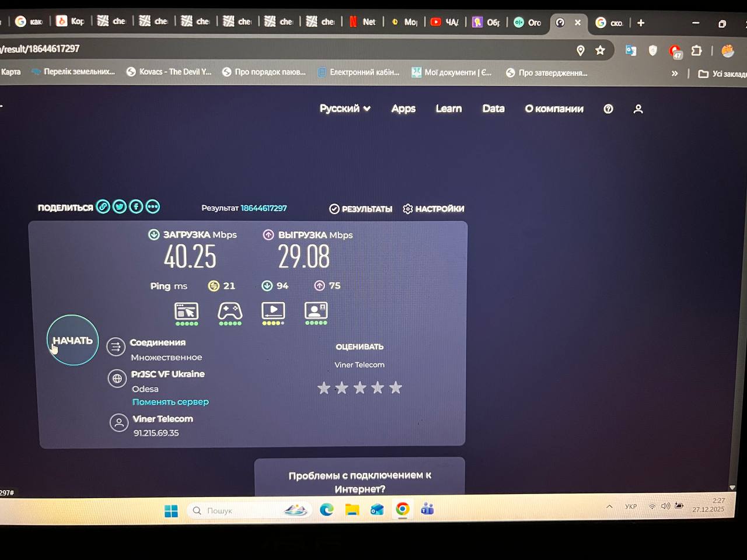This screenshot has height=560, width=747.
Task: Click the location pin icon in address bar
Action: point(581,51)
